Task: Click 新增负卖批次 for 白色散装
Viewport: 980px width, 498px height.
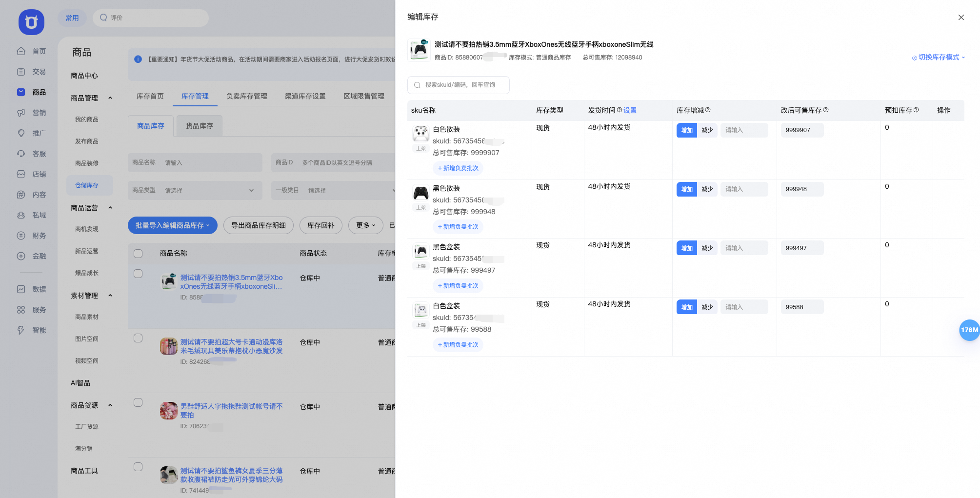Action: (x=458, y=168)
